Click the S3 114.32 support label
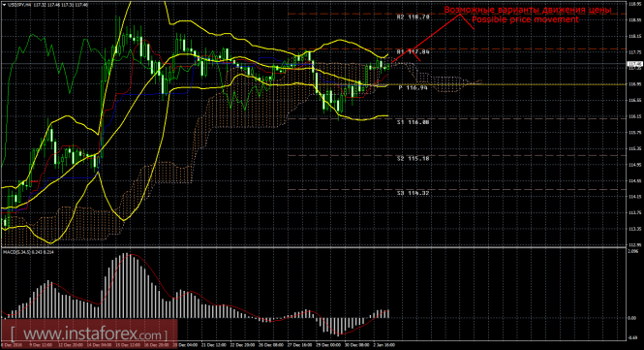 click(x=414, y=193)
